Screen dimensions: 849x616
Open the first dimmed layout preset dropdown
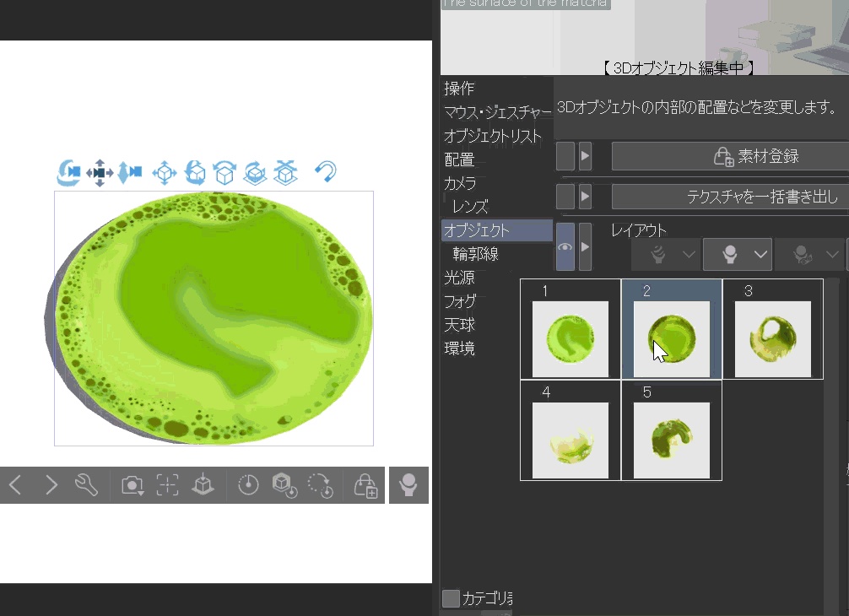point(689,254)
